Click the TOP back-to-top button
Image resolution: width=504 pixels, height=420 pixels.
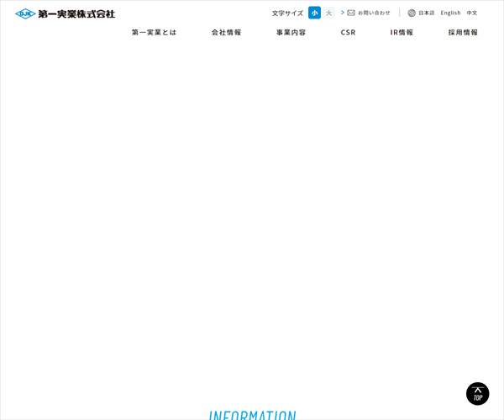(478, 394)
